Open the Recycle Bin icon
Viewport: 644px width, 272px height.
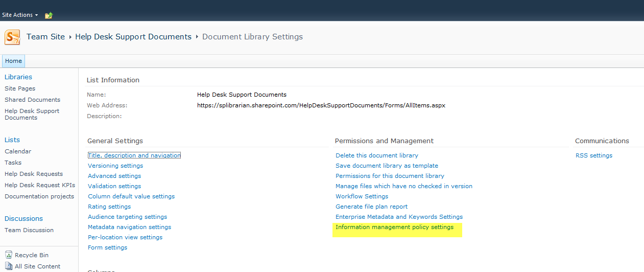[x=9, y=255]
